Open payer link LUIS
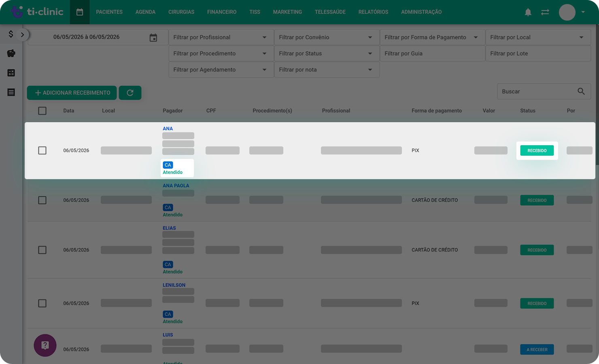Image resolution: width=599 pixels, height=364 pixels. [168, 335]
